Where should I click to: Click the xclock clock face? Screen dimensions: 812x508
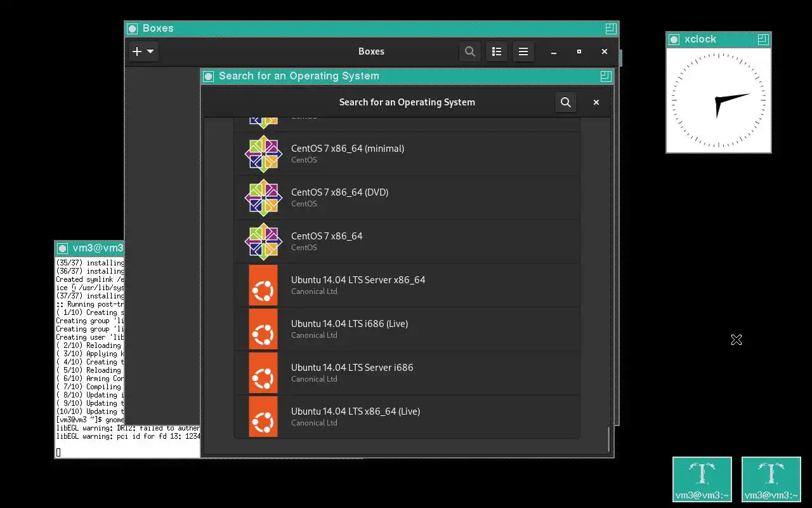click(x=719, y=100)
